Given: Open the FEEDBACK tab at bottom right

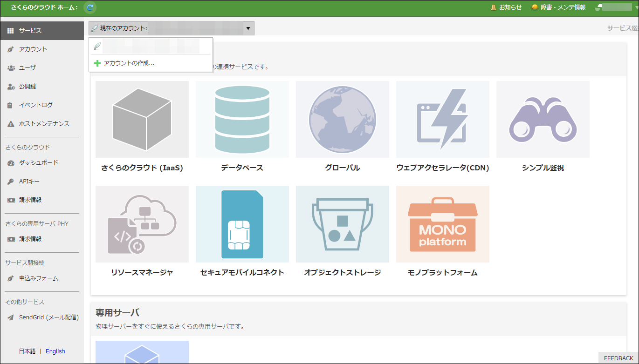Looking at the screenshot, I should click(x=618, y=358).
